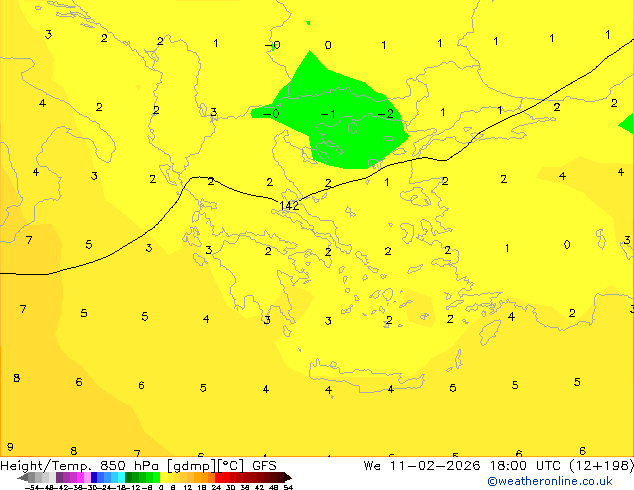634x490 pixels.
Task: Select the −1 temperature value
Action: [328, 114]
